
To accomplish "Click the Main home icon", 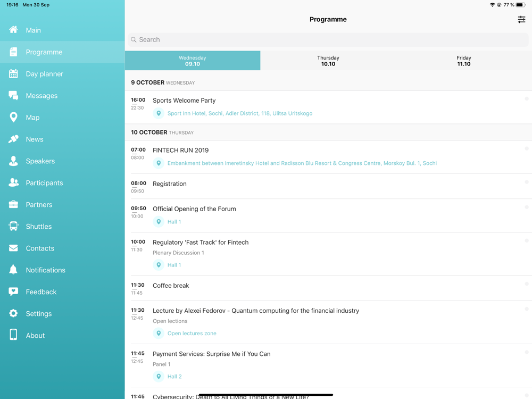I will 13,30.
